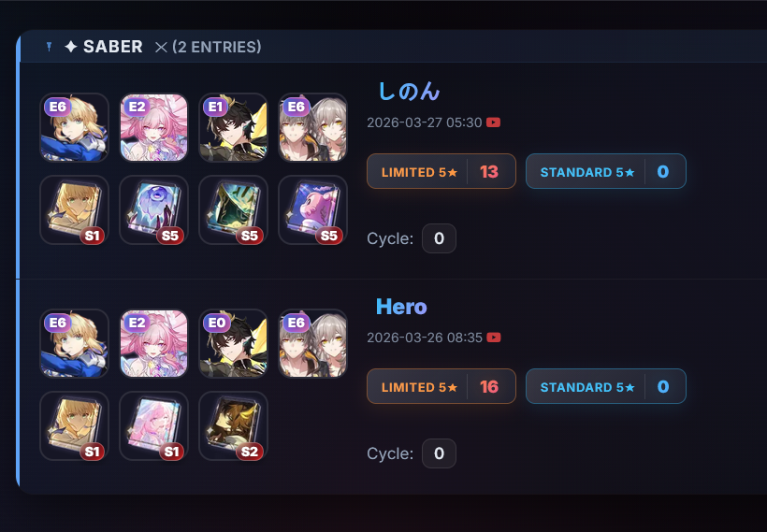
Task: Open player profile しのん
Action: 409,92
